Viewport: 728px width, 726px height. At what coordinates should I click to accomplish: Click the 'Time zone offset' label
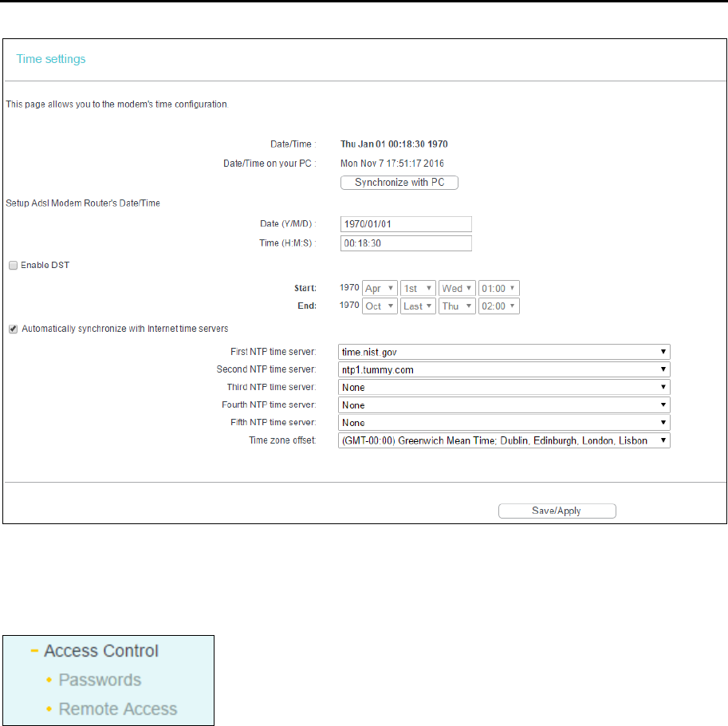(282, 440)
